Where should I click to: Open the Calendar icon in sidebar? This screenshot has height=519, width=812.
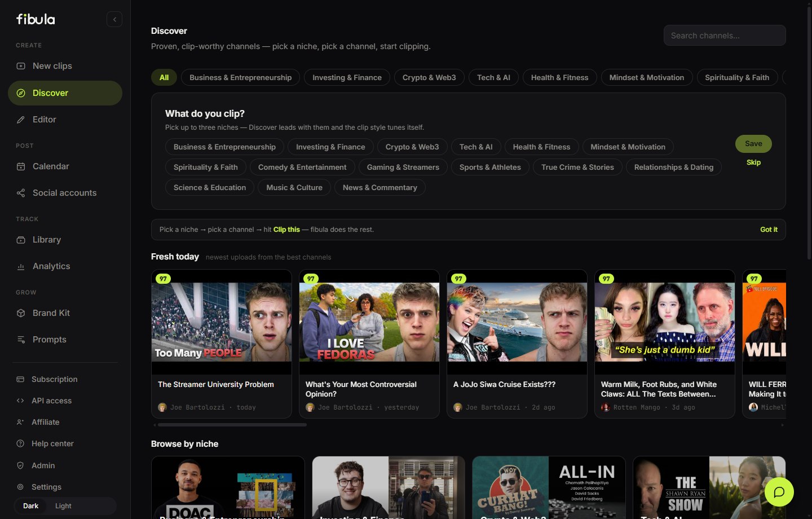pyautogui.click(x=21, y=166)
